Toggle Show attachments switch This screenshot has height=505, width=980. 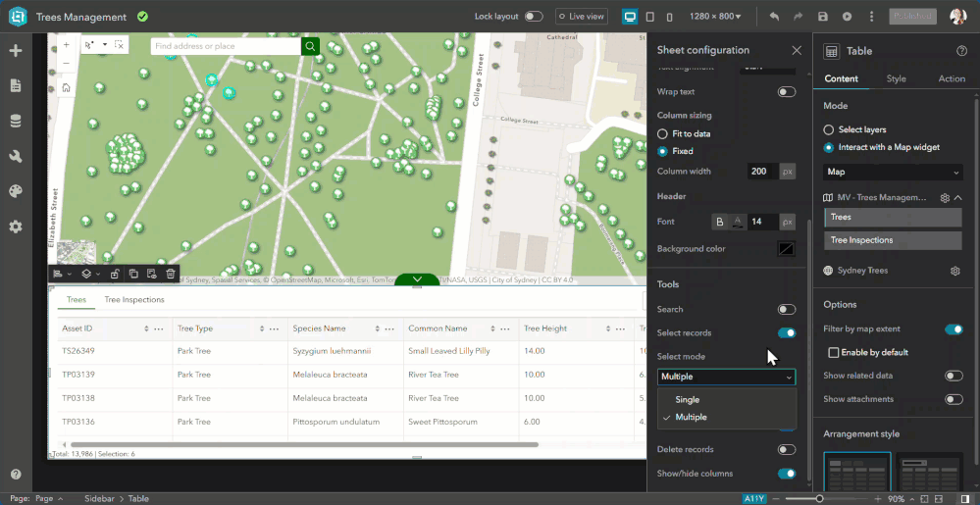(x=954, y=399)
